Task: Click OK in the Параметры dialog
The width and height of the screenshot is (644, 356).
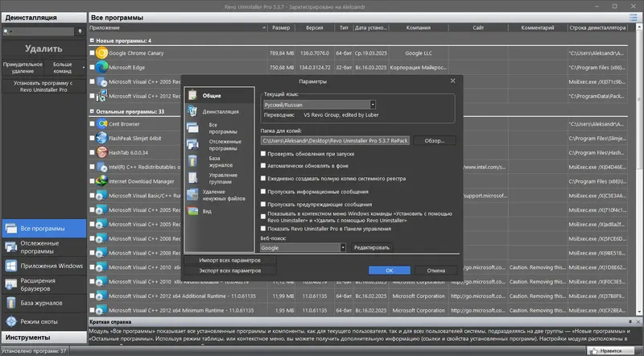Action: coord(390,270)
